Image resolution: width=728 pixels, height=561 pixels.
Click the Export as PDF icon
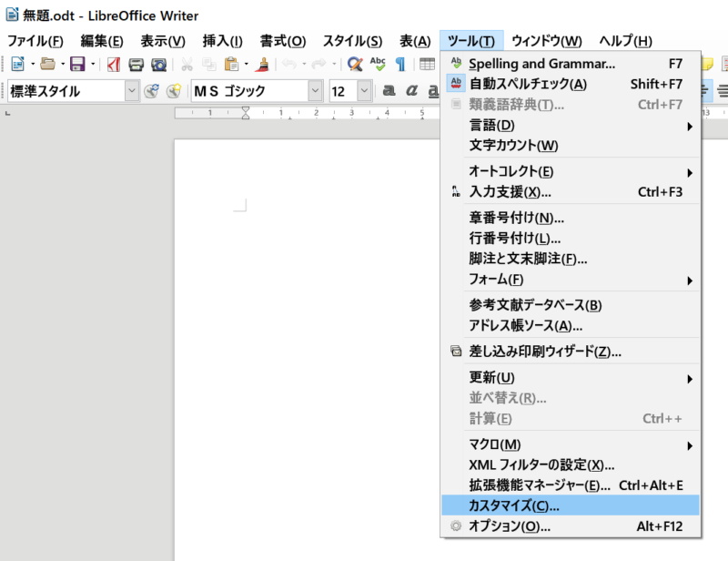[114, 64]
